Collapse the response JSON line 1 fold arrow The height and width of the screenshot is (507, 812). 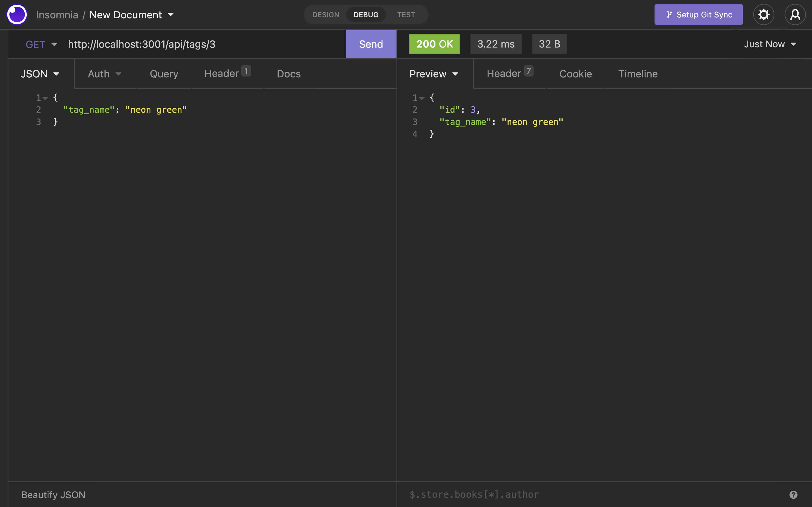(422, 98)
